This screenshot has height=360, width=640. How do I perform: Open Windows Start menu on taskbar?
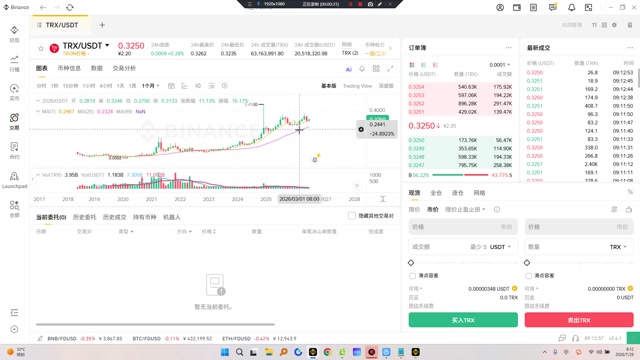[x=225, y=352]
